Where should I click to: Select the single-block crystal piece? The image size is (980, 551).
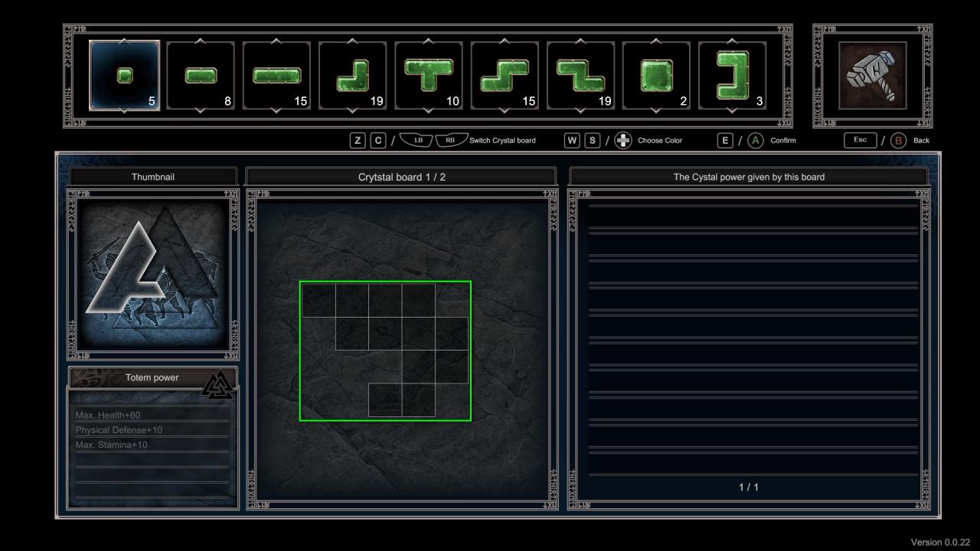tap(124, 75)
